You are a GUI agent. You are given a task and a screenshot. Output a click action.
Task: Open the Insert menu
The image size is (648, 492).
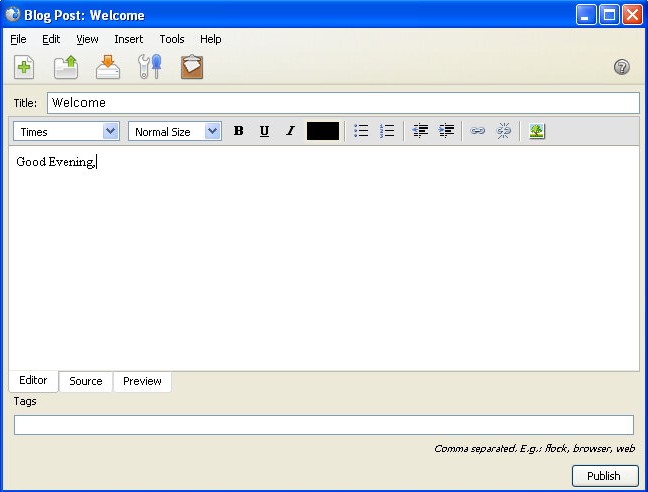tap(128, 39)
